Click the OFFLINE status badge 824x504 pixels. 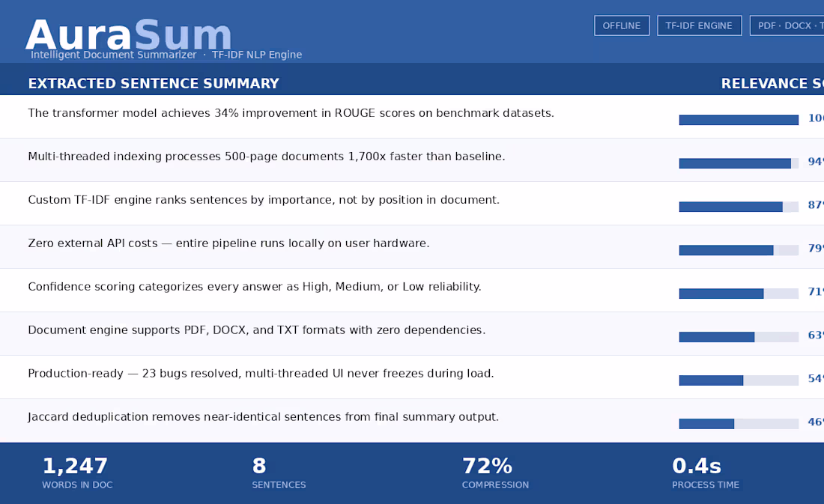point(622,25)
